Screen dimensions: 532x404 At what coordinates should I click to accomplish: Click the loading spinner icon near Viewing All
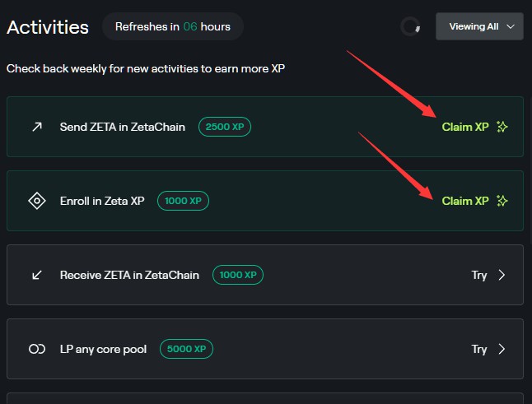411,26
